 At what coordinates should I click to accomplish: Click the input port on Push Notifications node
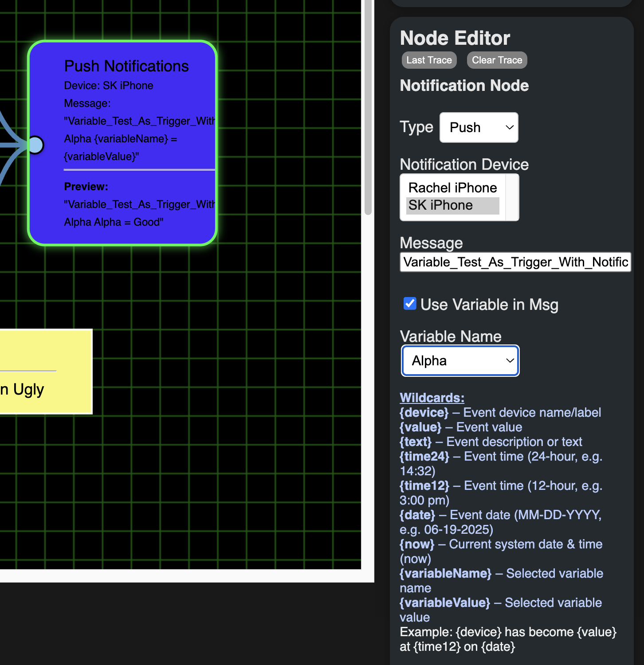35,145
